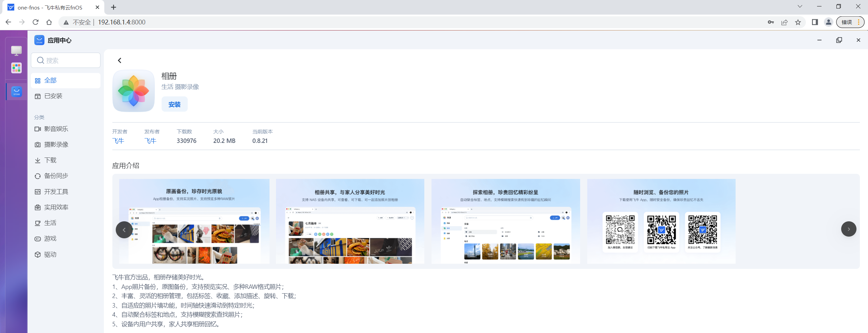Minimize the 应用中心 app window
The width and height of the screenshot is (868, 333).
point(819,40)
